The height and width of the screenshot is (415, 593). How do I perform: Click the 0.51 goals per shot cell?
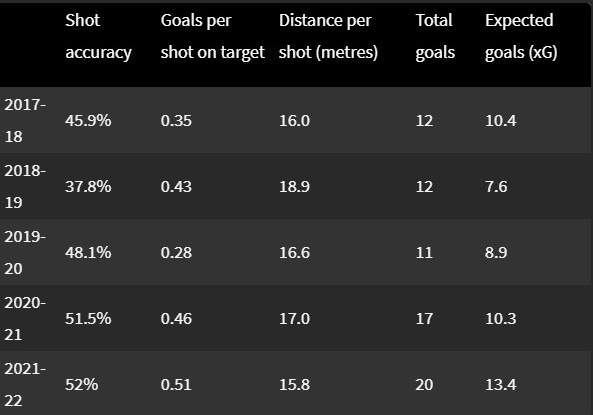coord(176,384)
